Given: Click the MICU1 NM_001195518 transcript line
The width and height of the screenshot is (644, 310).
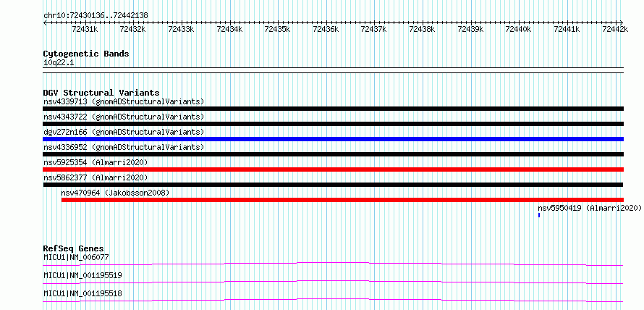Looking at the screenshot, I should (x=333, y=300).
